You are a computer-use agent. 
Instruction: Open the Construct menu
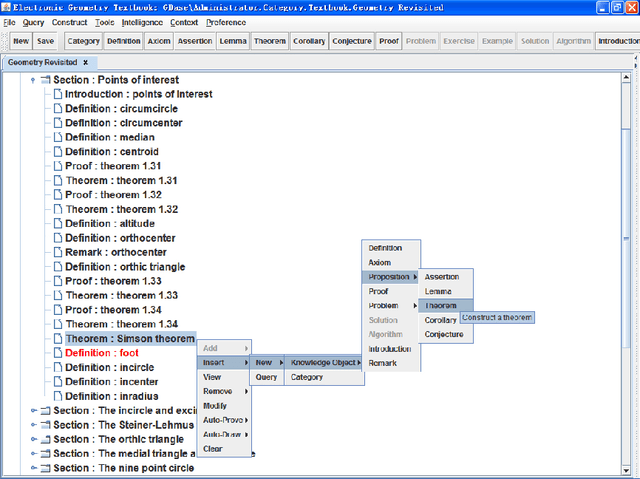pos(69,22)
